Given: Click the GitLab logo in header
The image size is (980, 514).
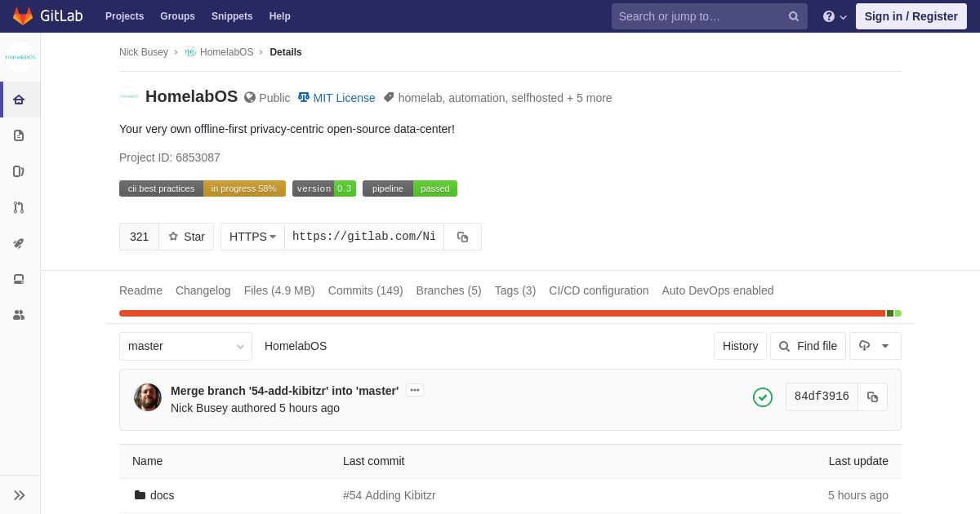Looking at the screenshot, I should [48, 16].
